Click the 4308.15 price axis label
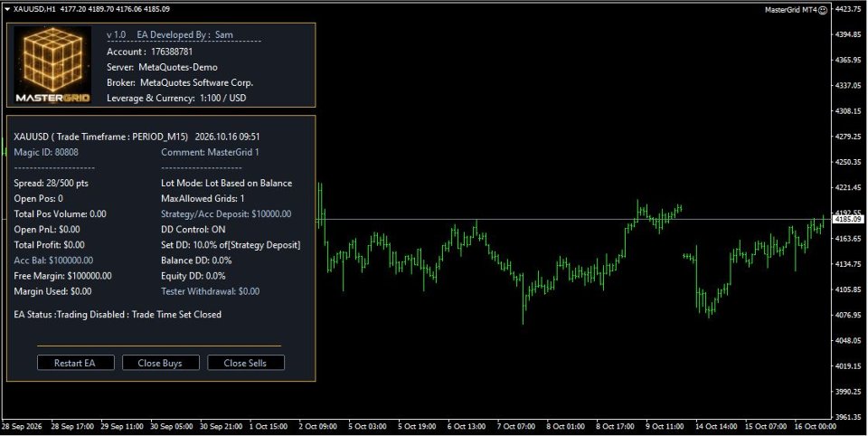Screen dimensions: 868x436 (848, 110)
